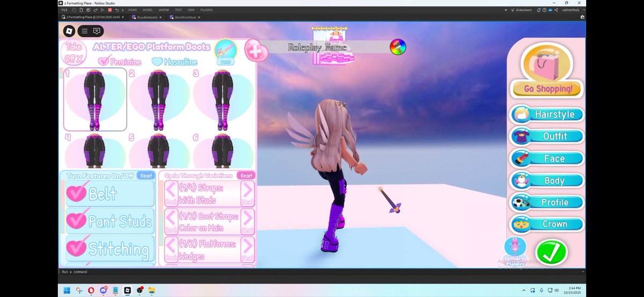Reset the Cycle Through Variations panel
This screenshot has width=644, height=297.
(246, 175)
